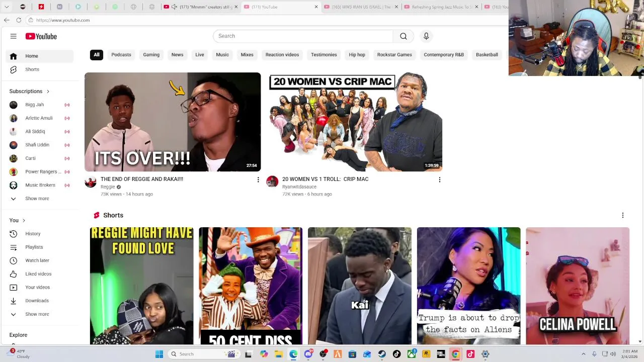The image size is (644, 362).
Task: Open the Ryanwitdasauce channel name link
Action: [x=299, y=187]
